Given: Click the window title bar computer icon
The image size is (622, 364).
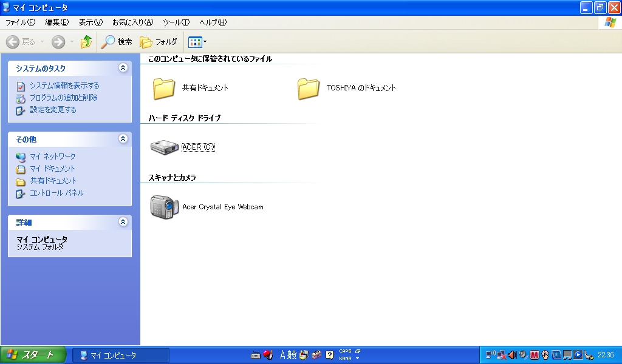Looking at the screenshot, I should (x=6, y=7).
